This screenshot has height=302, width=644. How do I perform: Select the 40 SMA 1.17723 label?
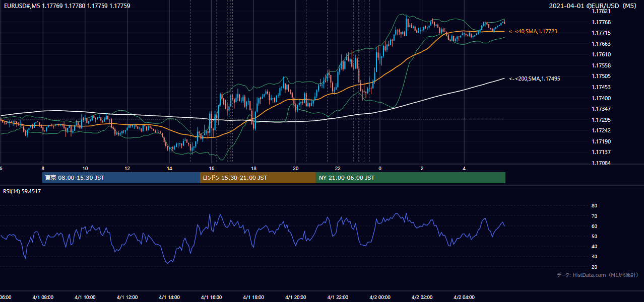pyautogui.click(x=533, y=31)
